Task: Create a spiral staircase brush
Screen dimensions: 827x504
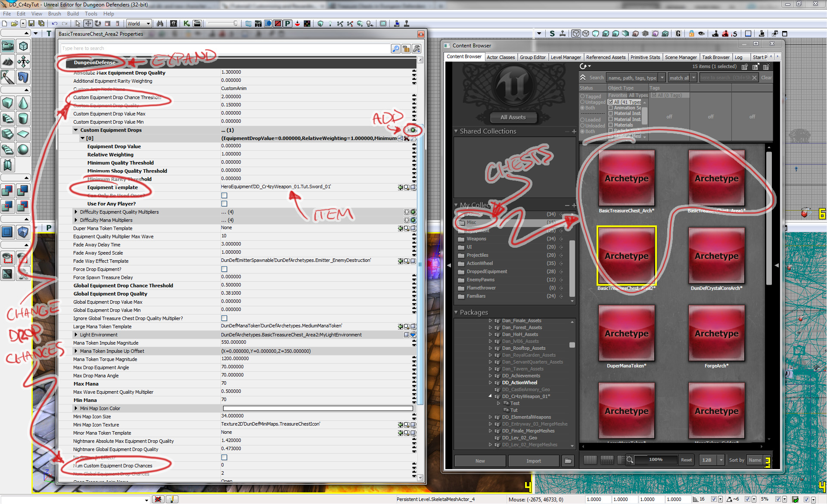Action: [x=8, y=149]
